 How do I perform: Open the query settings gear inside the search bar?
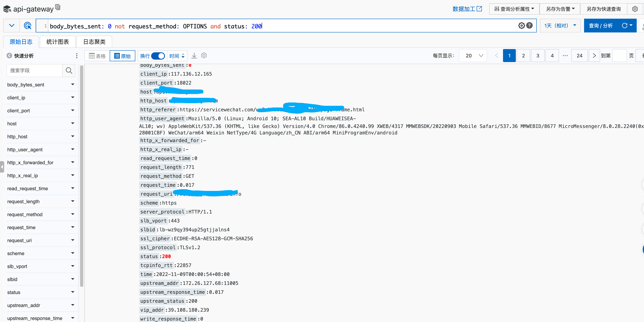click(x=521, y=26)
